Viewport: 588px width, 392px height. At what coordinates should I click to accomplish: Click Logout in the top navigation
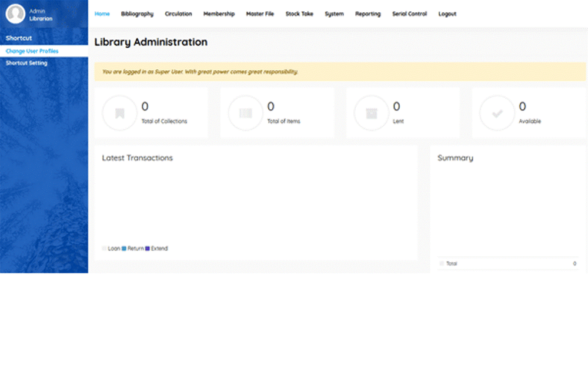(447, 14)
